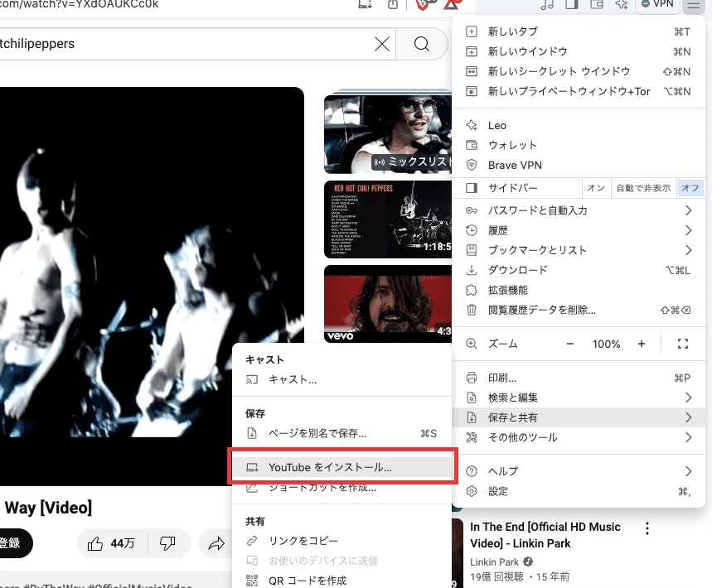Click the magnifier search icon
712x588 pixels.
[422, 44]
